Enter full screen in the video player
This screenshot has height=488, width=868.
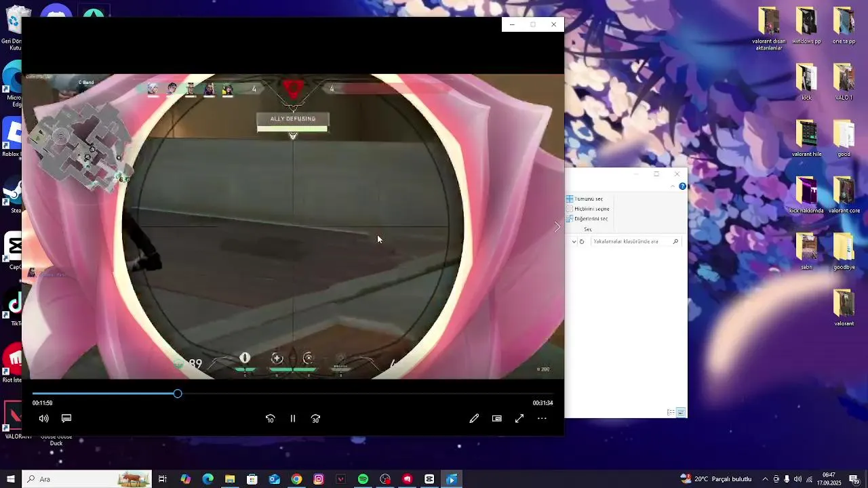519,419
